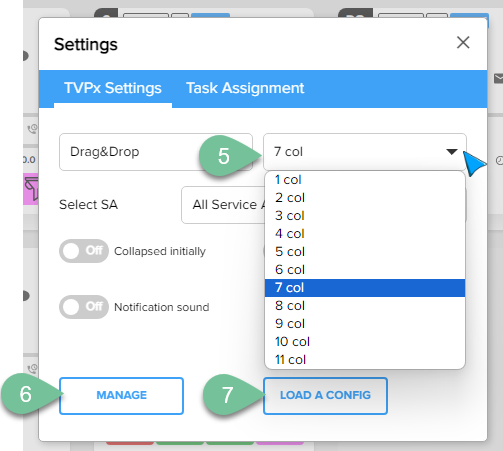
Task: Switch to the Task Assignment tab
Action: (245, 88)
